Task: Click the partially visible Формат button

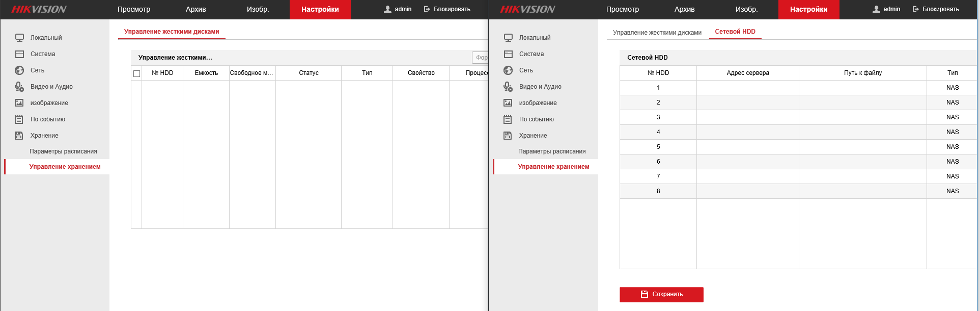Action: coord(481,58)
